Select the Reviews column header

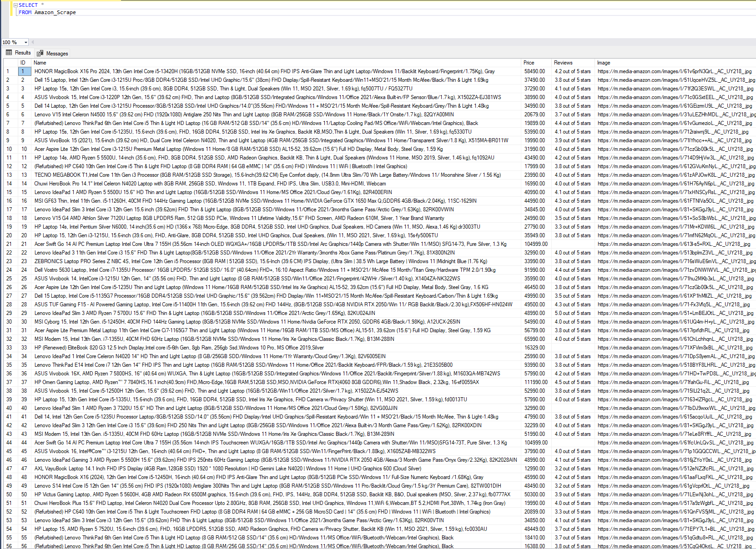pyautogui.click(x=573, y=63)
